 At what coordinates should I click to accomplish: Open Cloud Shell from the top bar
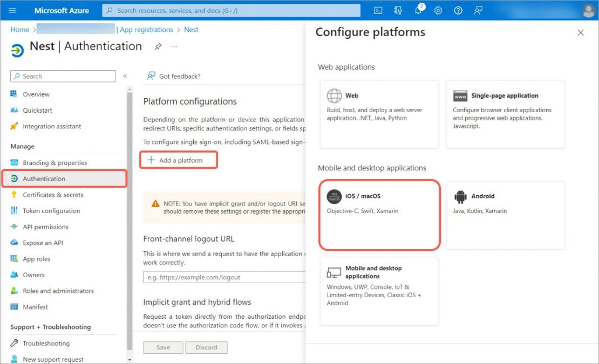click(378, 10)
